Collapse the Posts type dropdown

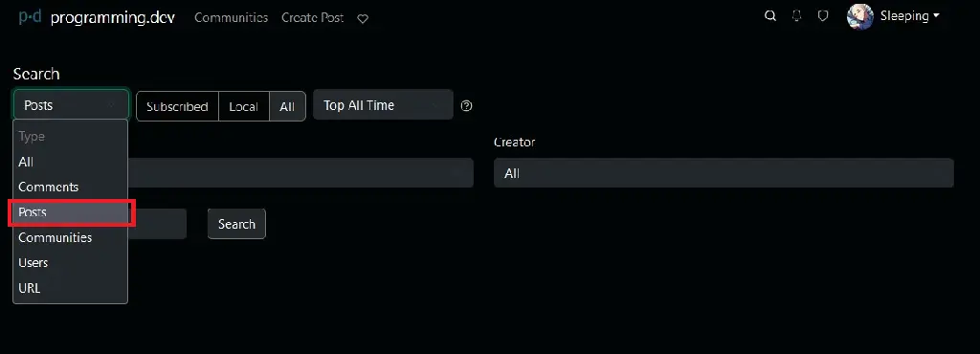tap(71, 105)
